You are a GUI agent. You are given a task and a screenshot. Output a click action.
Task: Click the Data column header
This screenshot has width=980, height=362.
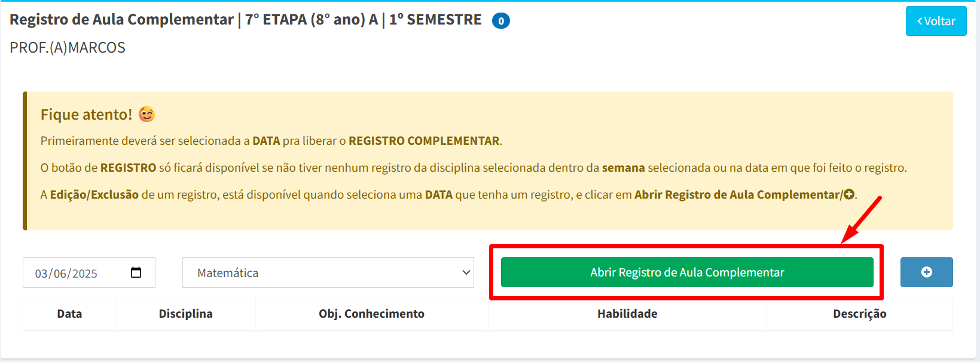[69, 314]
